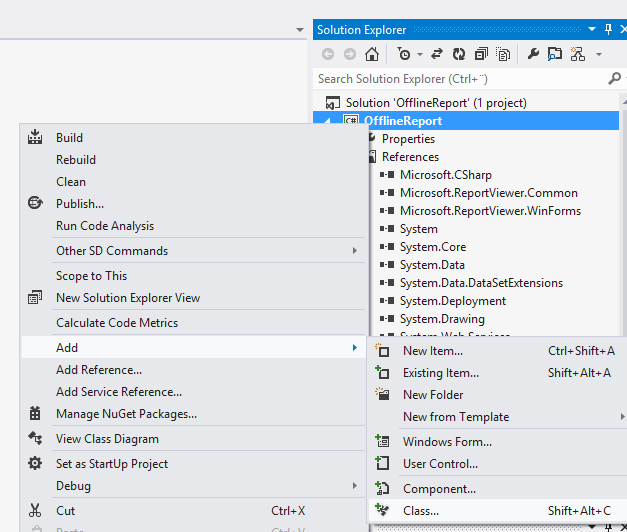Select Class... from the Add submenu

(420, 511)
